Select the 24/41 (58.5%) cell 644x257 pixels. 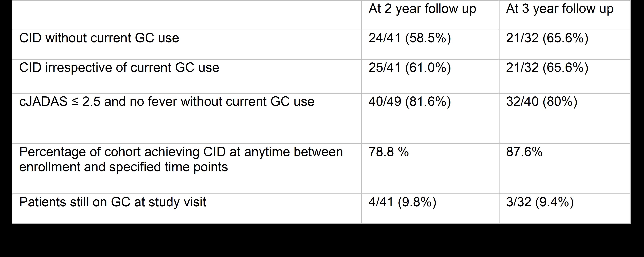click(410, 38)
